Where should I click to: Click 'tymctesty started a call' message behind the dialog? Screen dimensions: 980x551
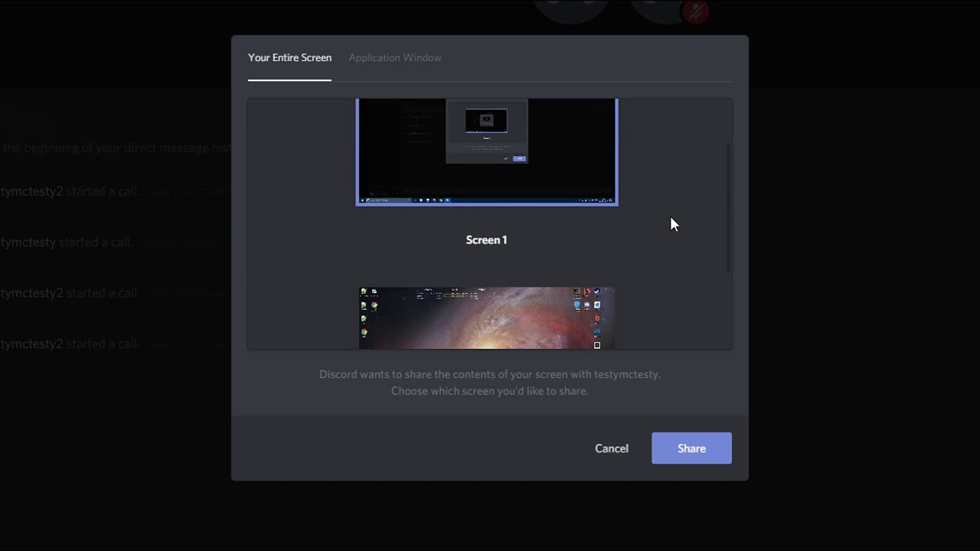(x=67, y=242)
